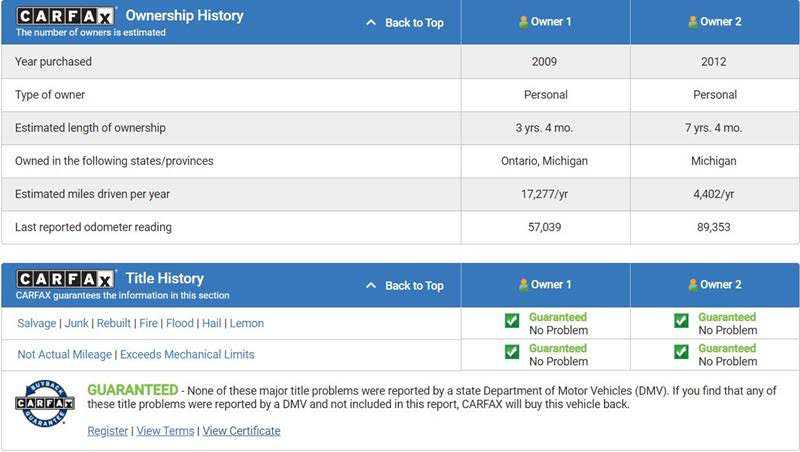This screenshot has height=452, width=800.
Task: Click Owner 2 checkmark for Not Actual Mileage
Action: coord(681,352)
